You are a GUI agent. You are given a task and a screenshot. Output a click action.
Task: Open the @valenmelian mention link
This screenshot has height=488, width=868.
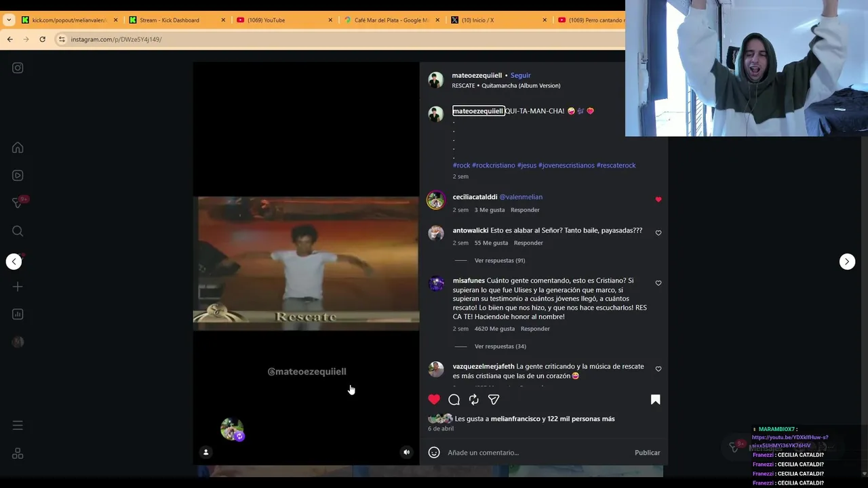point(521,197)
